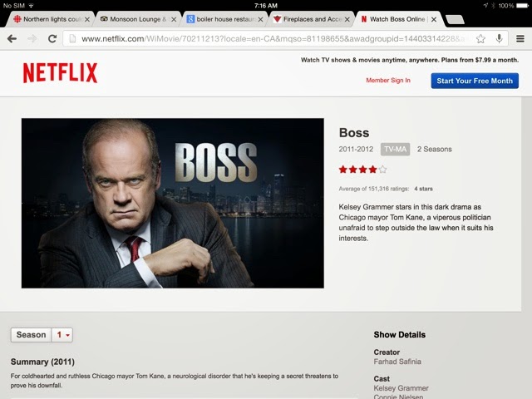Expand the Season number dropdown
Screen dimensions: 532x399
(62, 335)
